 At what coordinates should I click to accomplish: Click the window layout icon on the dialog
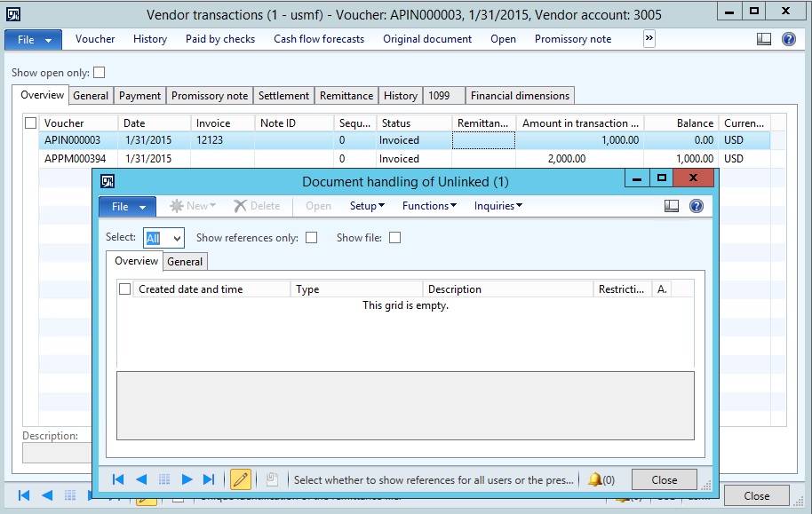pos(673,206)
